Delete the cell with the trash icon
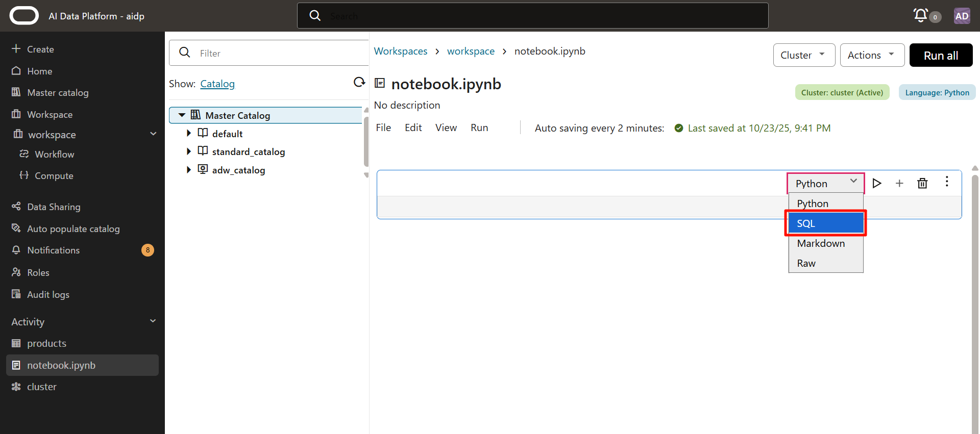 (922, 183)
